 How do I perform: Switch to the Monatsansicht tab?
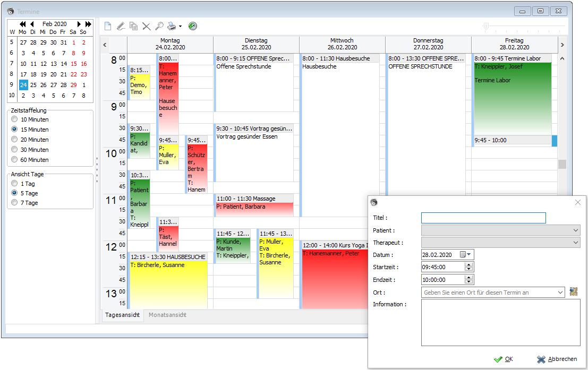pyautogui.click(x=167, y=315)
